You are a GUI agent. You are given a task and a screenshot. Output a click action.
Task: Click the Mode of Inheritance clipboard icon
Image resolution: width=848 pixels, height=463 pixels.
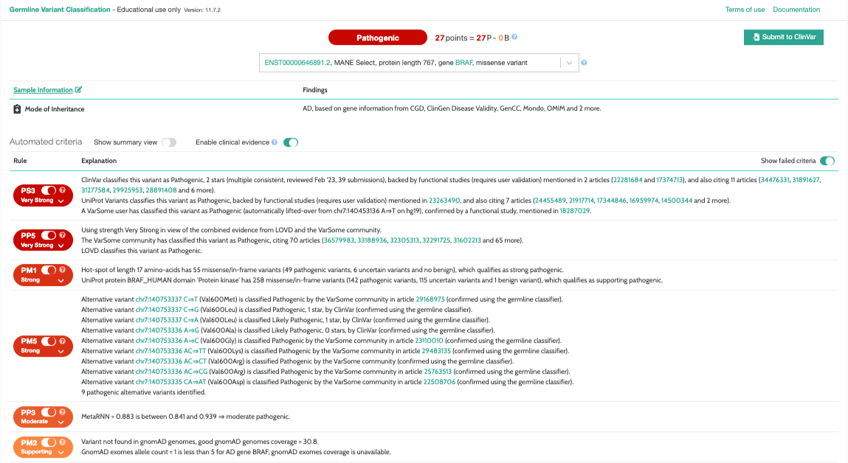point(17,109)
